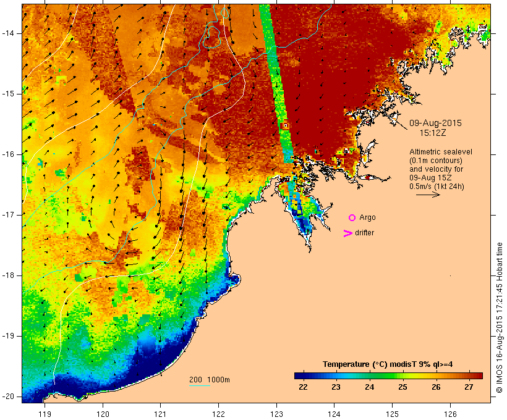
Task: Click the colorbar tick label 26
Action: (436, 387)
